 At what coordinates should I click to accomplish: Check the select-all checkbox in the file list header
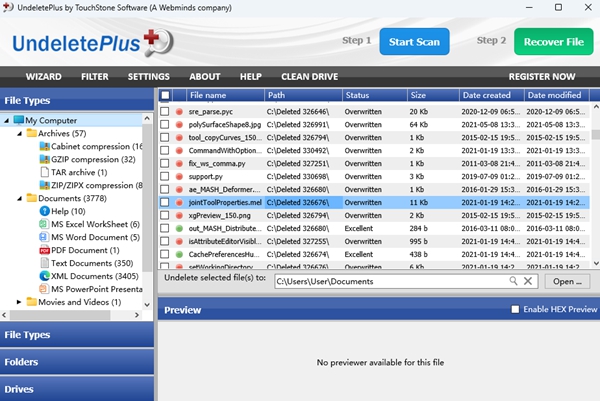(x=165, y=95)
